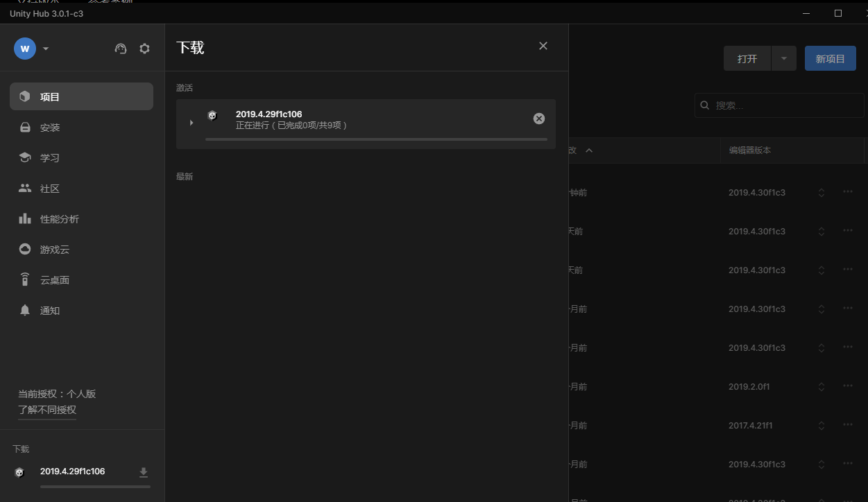
Task: Click the Unity icon in sidebar 下载 section
Action: pos(19,473)
